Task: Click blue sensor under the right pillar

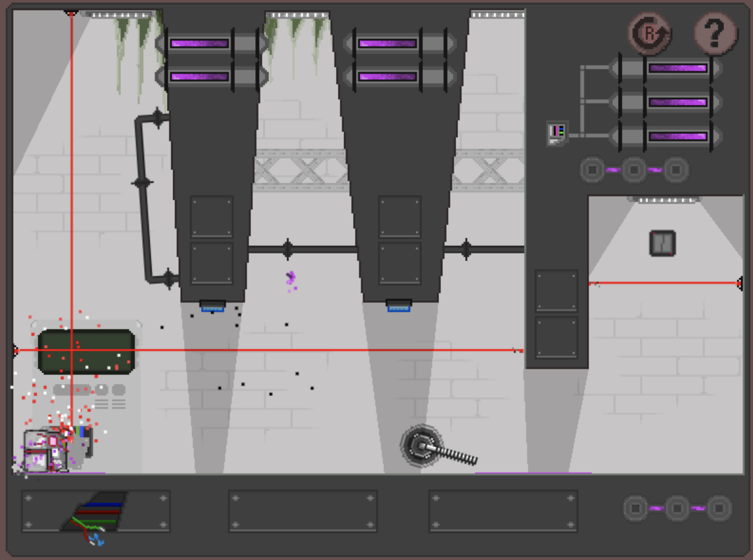Action: [399, 308]
